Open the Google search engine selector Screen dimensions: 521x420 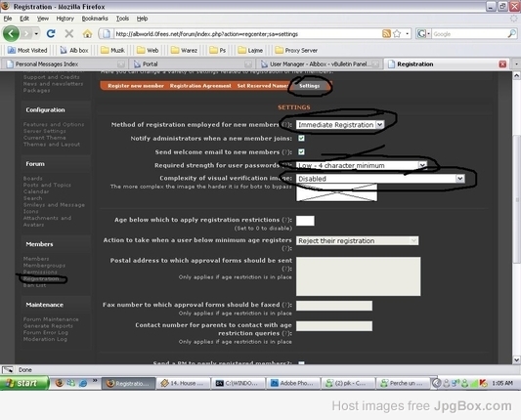[x=423, y=33]
